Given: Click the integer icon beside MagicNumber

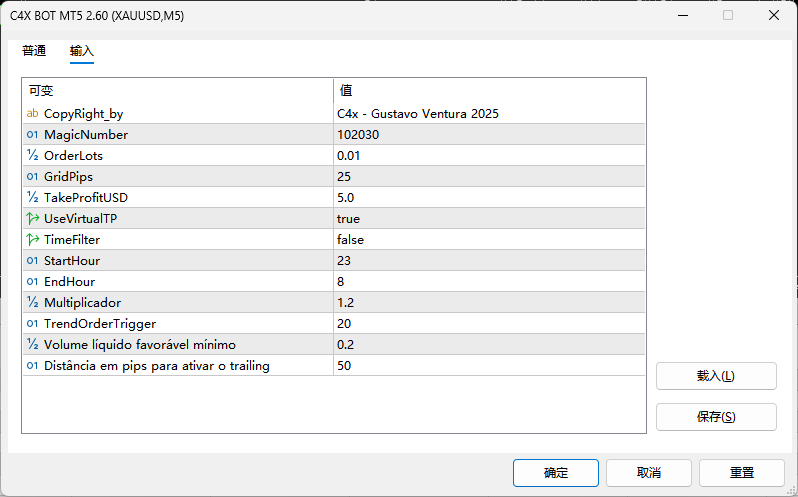Looking at the screenshot, I should (x=32, y=135).
